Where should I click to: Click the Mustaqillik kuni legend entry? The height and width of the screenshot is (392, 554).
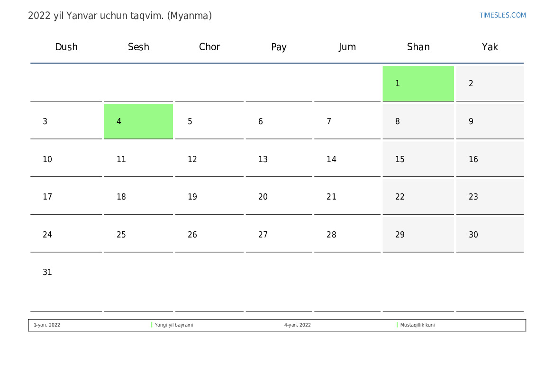(417, 325)
